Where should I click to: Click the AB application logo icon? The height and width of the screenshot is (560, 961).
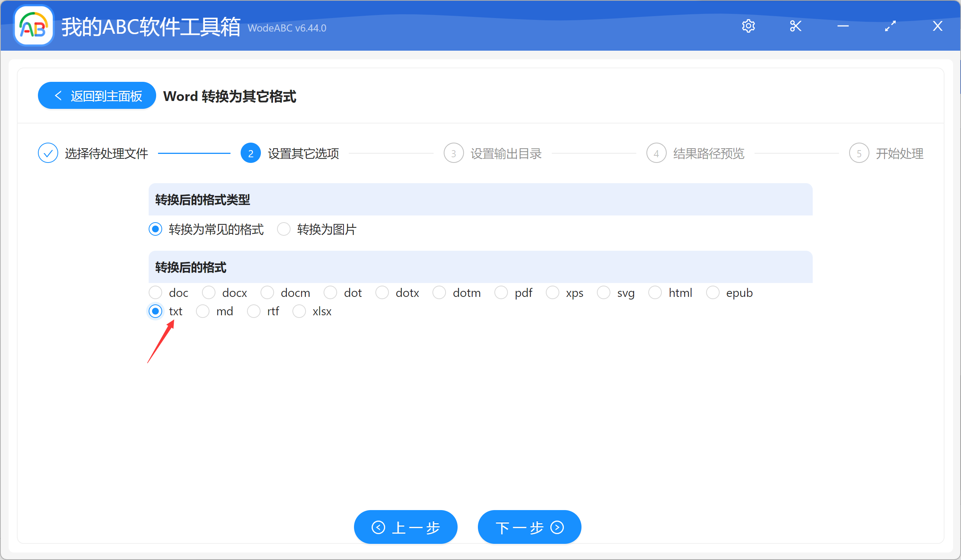33,26
